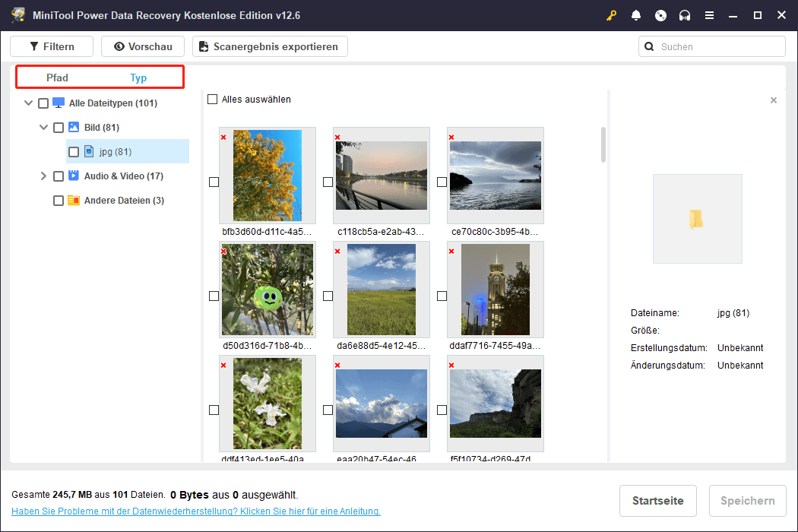Open the data recovery help link
The width and height of the screenshot is (798, 532).
coord(195,511)
